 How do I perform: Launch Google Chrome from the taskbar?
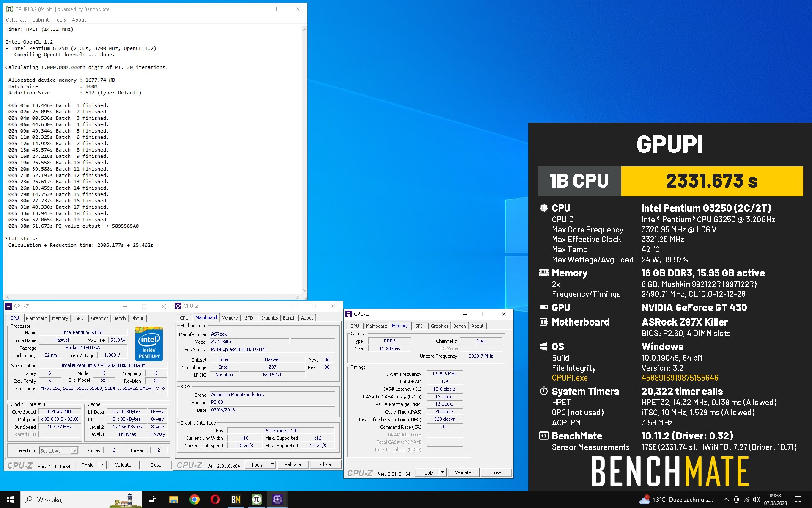click(195, 500)
